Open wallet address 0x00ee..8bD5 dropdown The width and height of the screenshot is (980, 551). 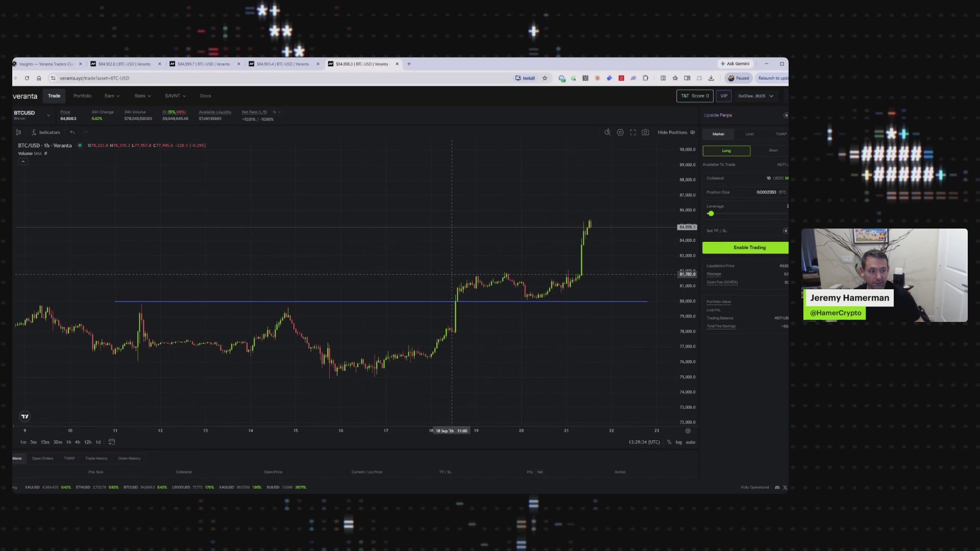pyautogui.click(x=755, y=96)
